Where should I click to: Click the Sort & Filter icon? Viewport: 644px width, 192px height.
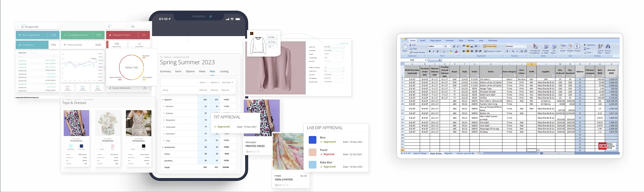600,46
